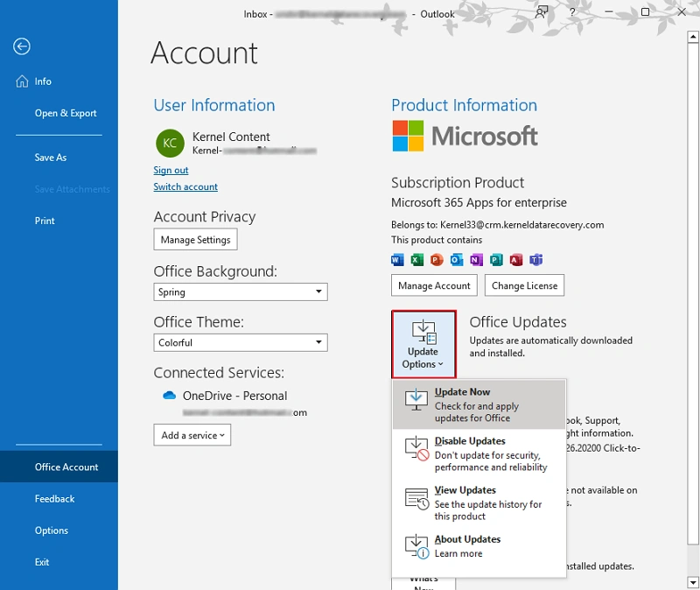700x590 pixels.
Task: Click the OneNote app icon
Action: 476,259
